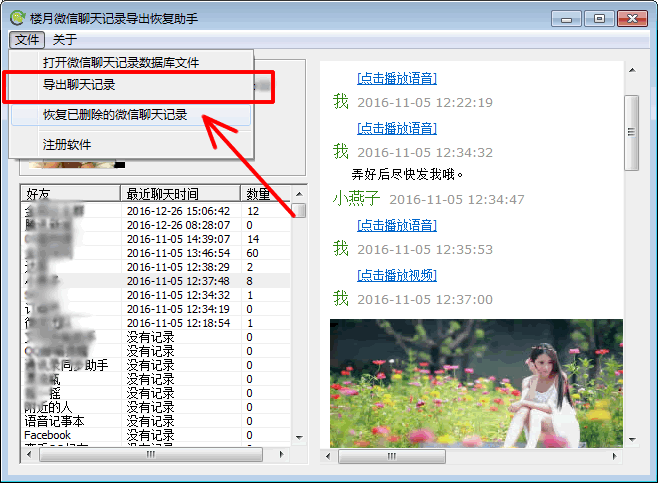Select the 导出聊天记录 menu entry
The width and height of the screenshot is (658, 483).
[80, 85]
